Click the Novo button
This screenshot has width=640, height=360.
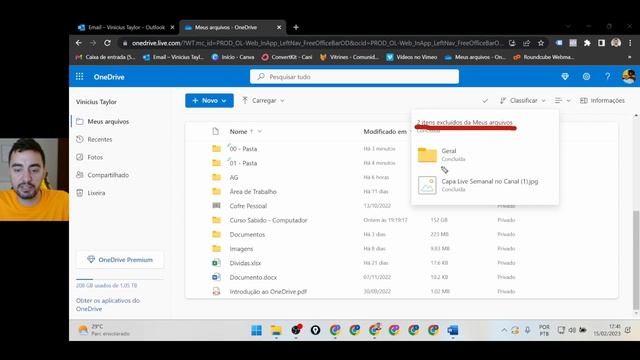coord(209,100)
